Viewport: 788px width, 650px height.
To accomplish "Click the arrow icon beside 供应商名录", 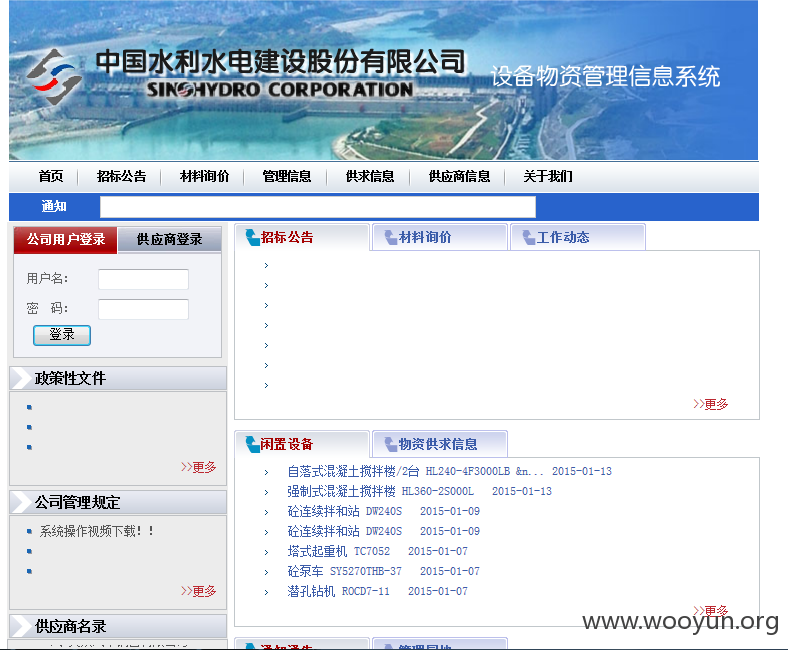I will 21,626.
